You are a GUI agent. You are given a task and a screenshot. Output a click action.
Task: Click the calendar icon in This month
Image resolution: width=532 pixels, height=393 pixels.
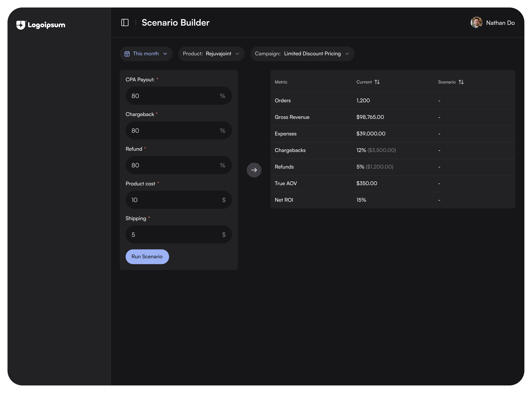(127, 54)
